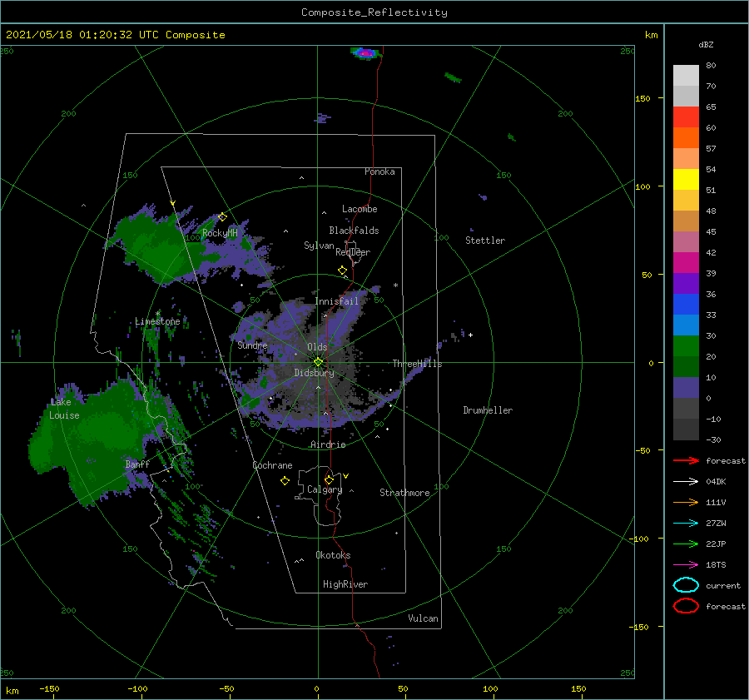Click the white 04DK arrow icon
Viewport: 749px width, 700px height.
[686, 481]
